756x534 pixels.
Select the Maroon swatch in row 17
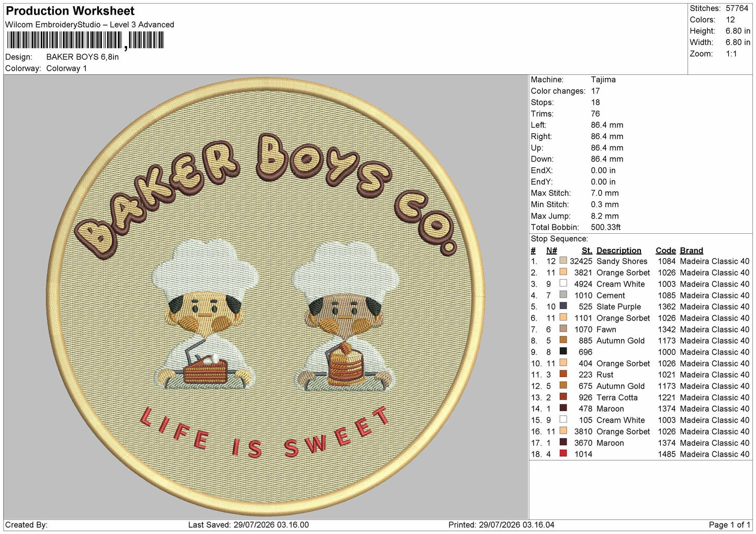[563, 442]
